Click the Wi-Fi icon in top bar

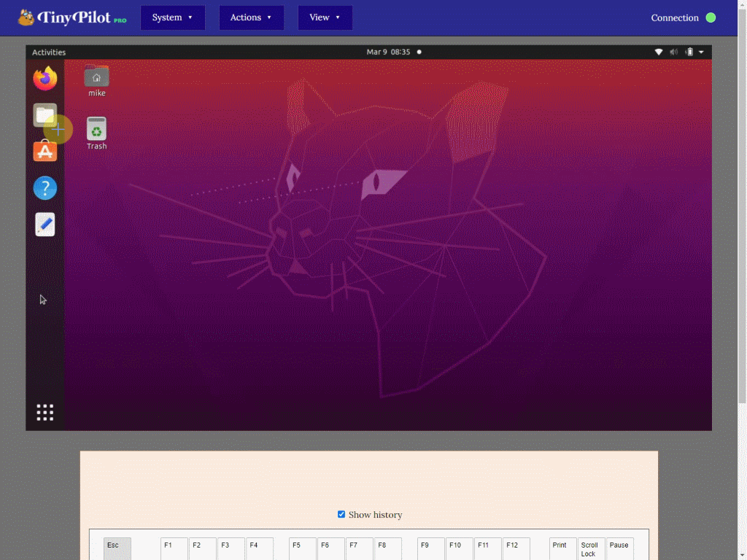(659, 52)
